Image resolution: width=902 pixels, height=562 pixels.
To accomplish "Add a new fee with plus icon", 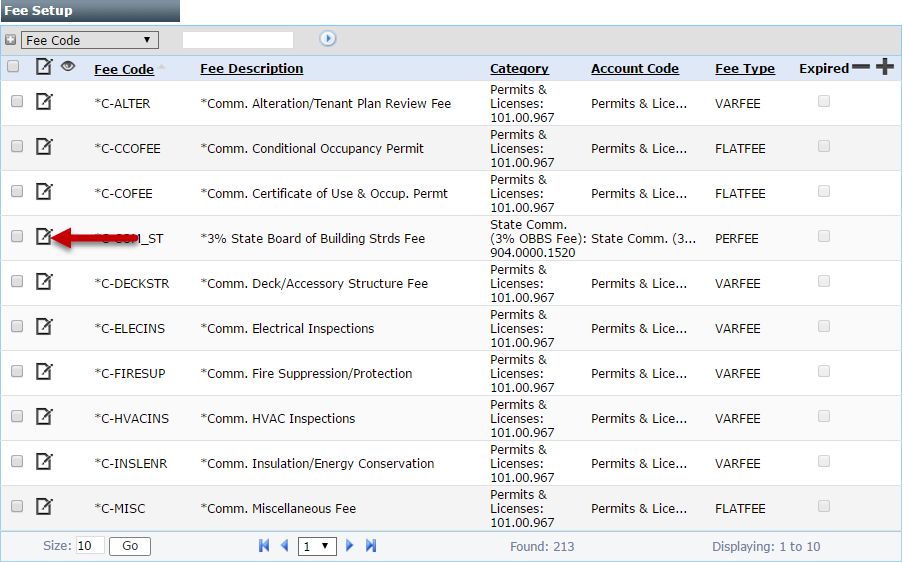I will tap(885, 67).
